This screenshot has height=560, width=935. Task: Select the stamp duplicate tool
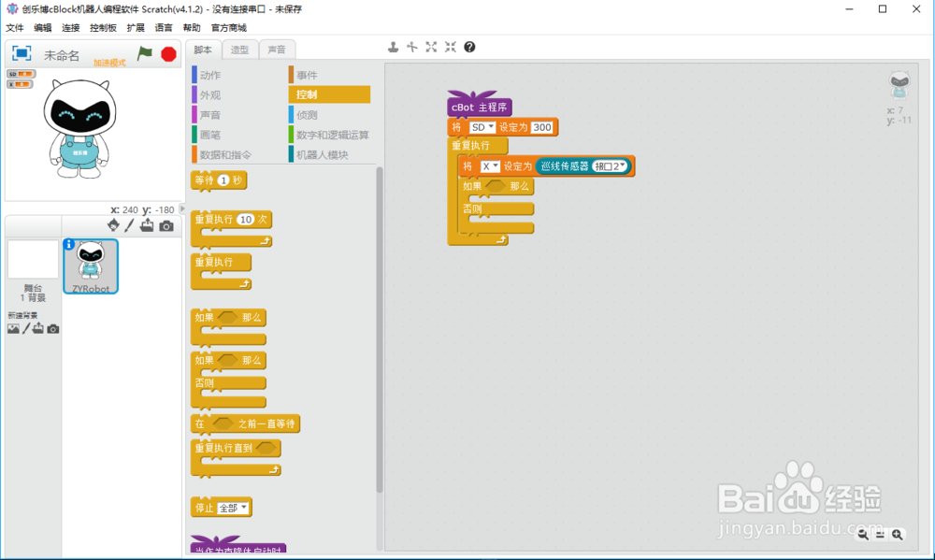tap(394, 46)
